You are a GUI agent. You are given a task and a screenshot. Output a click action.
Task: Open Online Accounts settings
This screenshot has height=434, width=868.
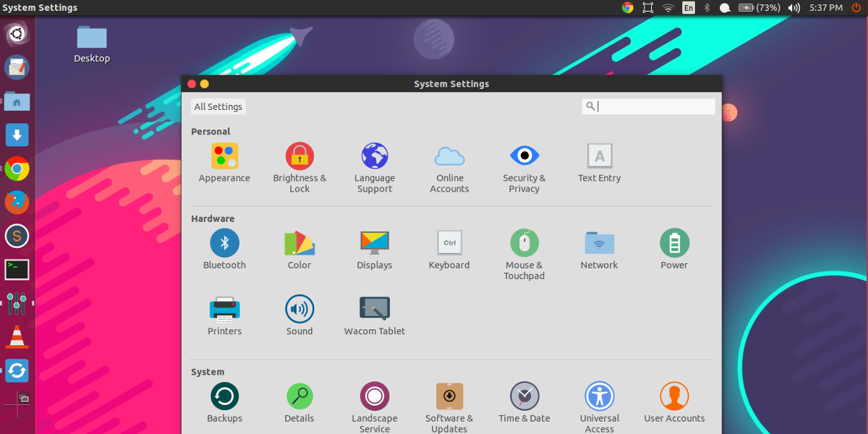(x=449, y=168)
